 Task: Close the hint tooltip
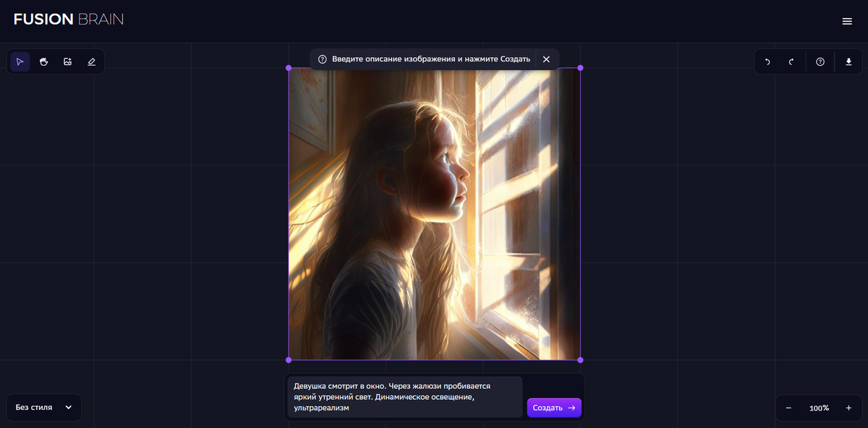[546, 59]
